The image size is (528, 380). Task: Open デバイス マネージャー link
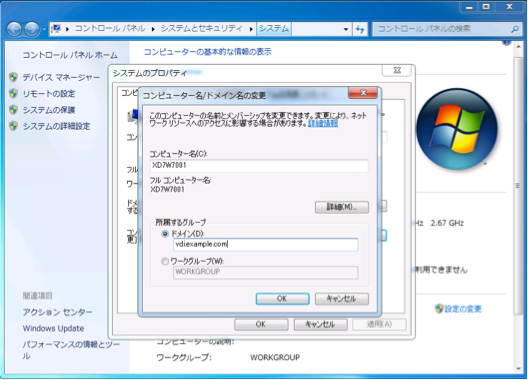(x=61, y=77)
